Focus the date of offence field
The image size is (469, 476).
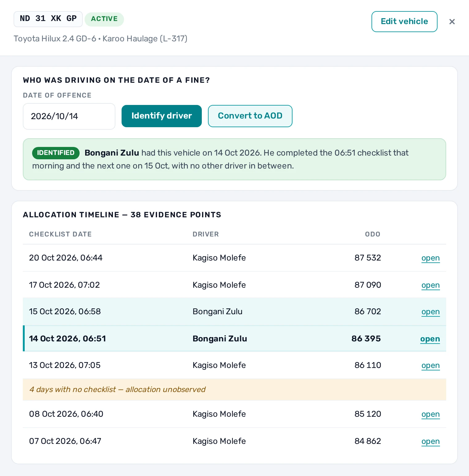69,116
